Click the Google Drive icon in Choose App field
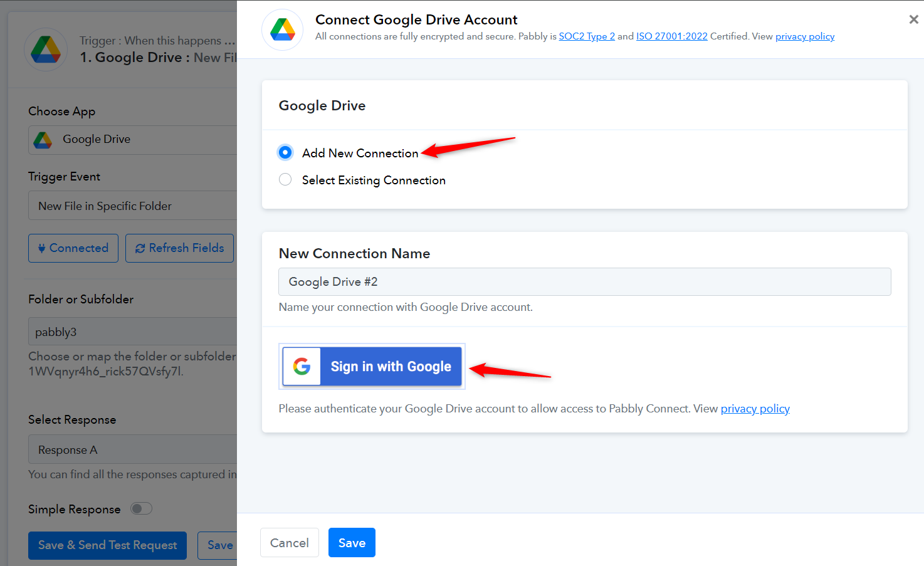Image resolution: width=924 pixels, height=566 pixels. point(43,140)
